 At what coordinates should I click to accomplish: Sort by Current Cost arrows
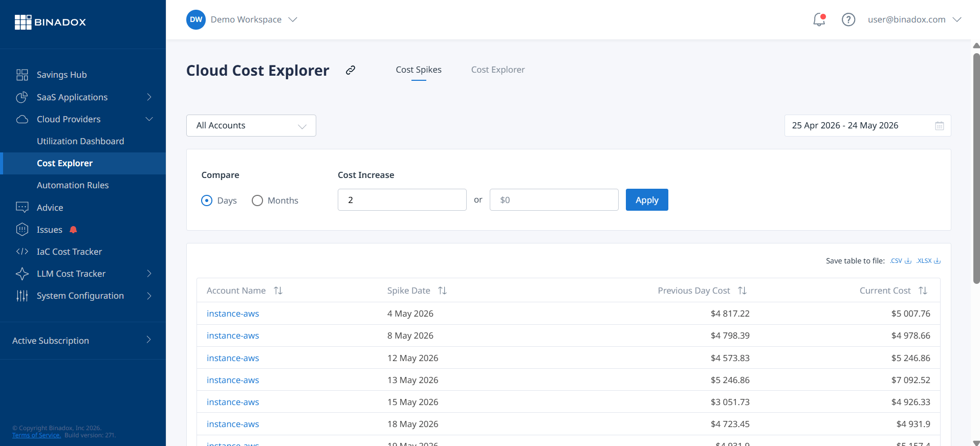click(x=923, y=291)
